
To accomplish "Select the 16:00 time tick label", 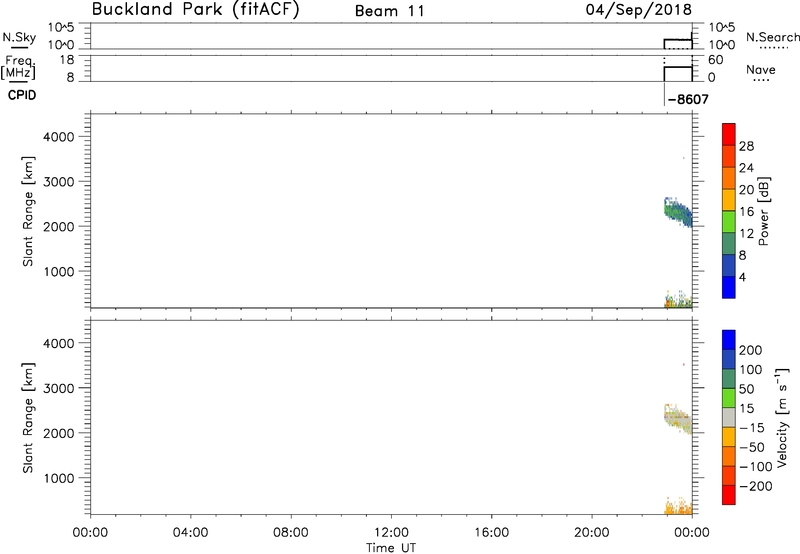I will tap(491, 533).
